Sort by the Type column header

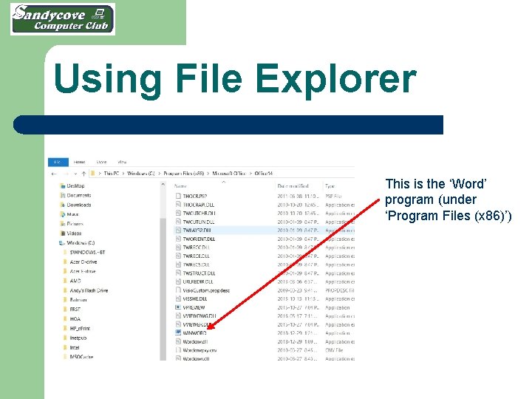pos(330,186)
